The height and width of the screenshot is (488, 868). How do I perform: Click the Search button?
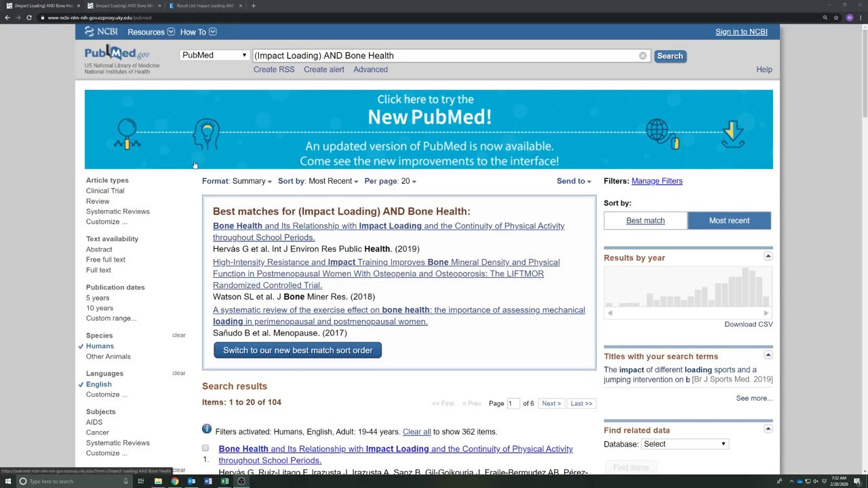(670, 56)
